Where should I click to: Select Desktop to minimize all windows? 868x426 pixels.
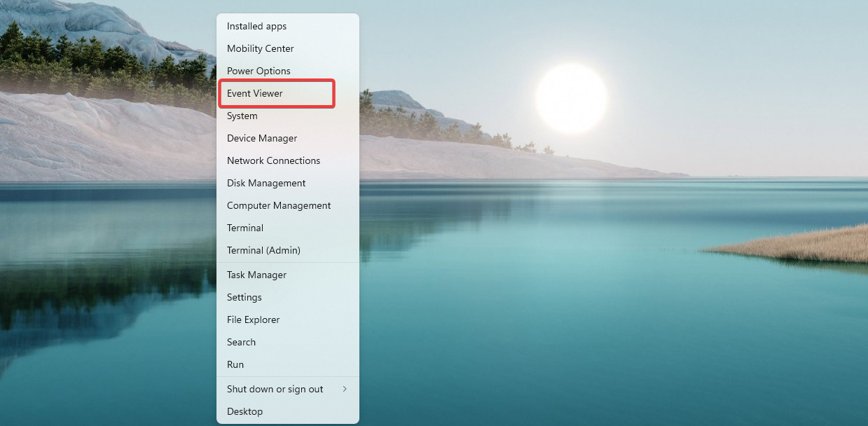coord(244,411)
